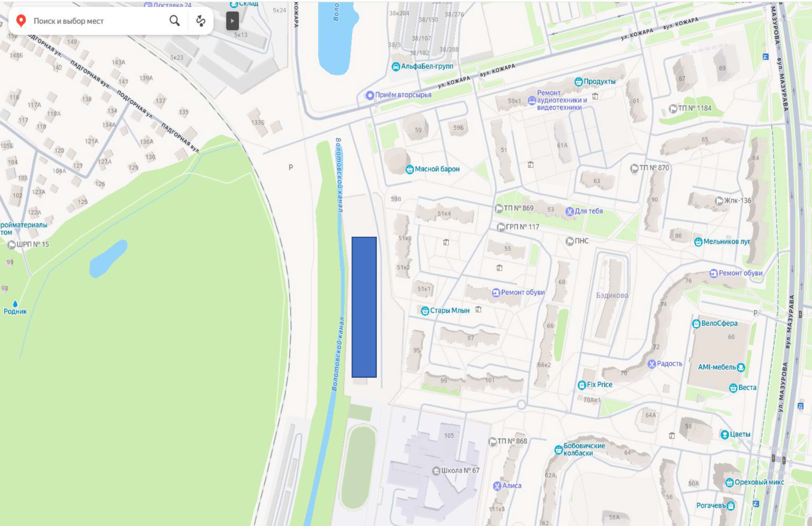Click the Мясной барон shop icon
The image size is (812, 526).
click(409, 169)
